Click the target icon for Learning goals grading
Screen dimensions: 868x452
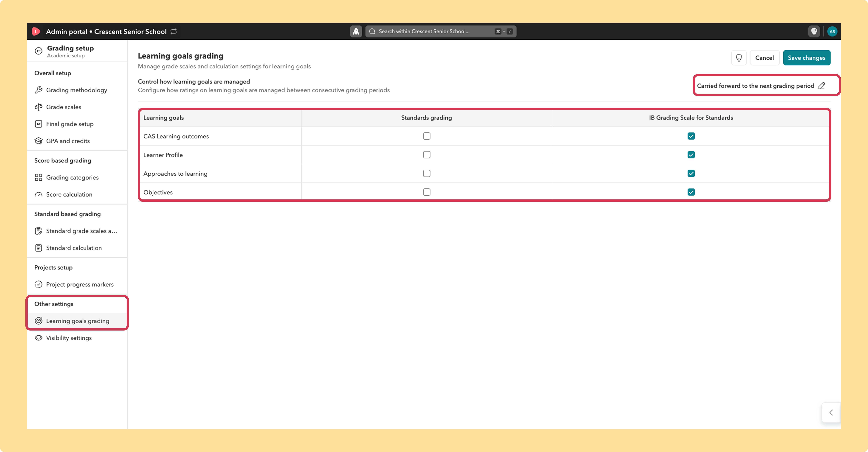tap(38, 321)
